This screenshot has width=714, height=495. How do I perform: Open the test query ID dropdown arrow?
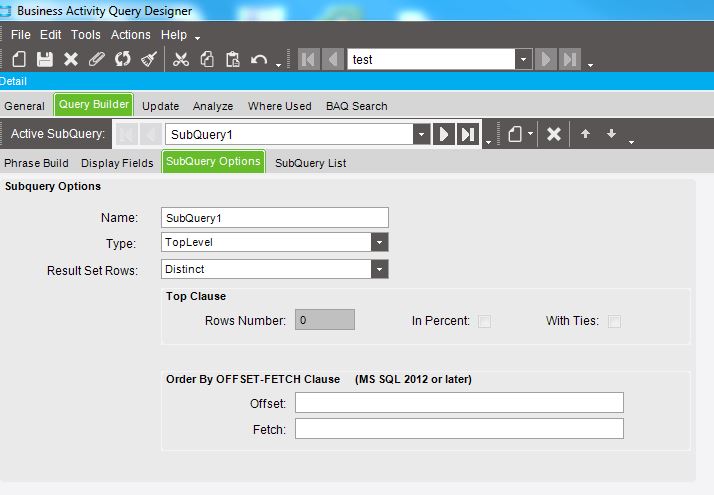(524, 59)
